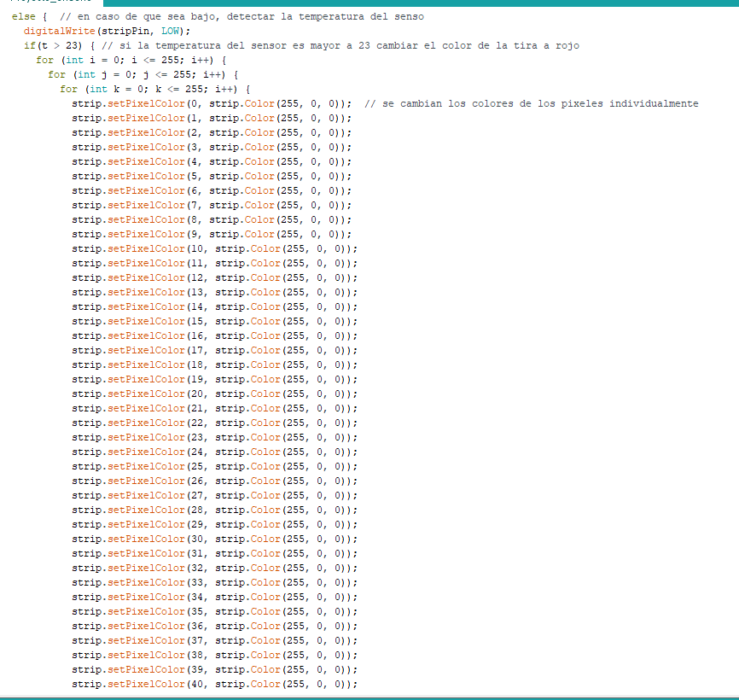Click the setPixelColor(37, line
Screen dimensions: 739x700
pyautogui.click(x=215, y=641)
